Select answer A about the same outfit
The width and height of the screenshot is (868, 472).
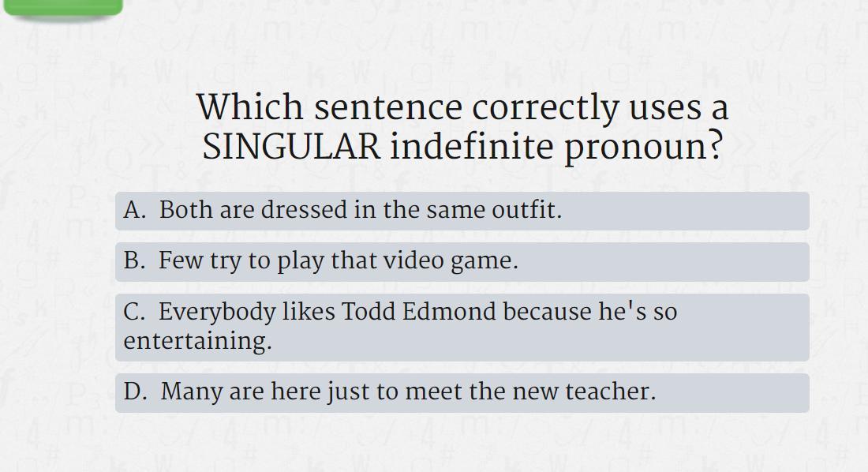click(x=462, y=211)
